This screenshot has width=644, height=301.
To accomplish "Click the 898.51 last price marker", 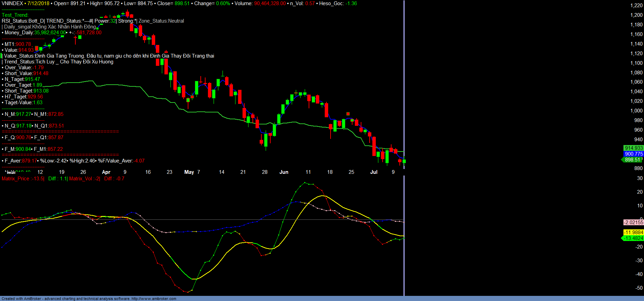I will click(632, 160).
